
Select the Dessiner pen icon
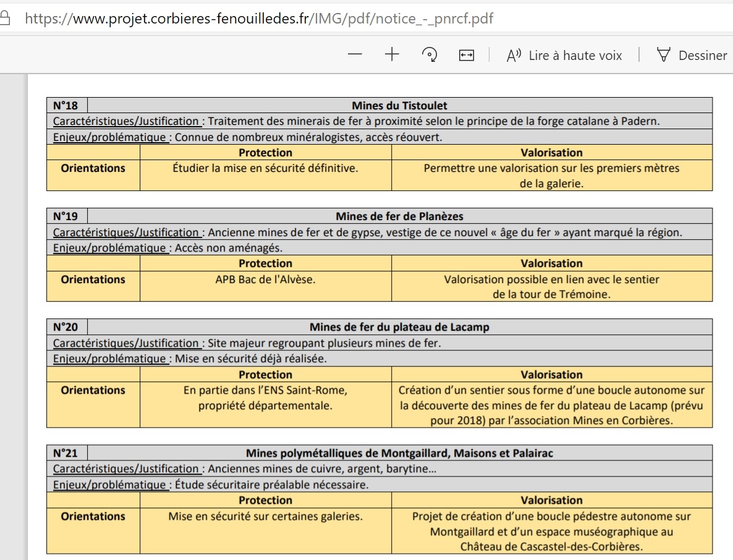click(664, 55)
